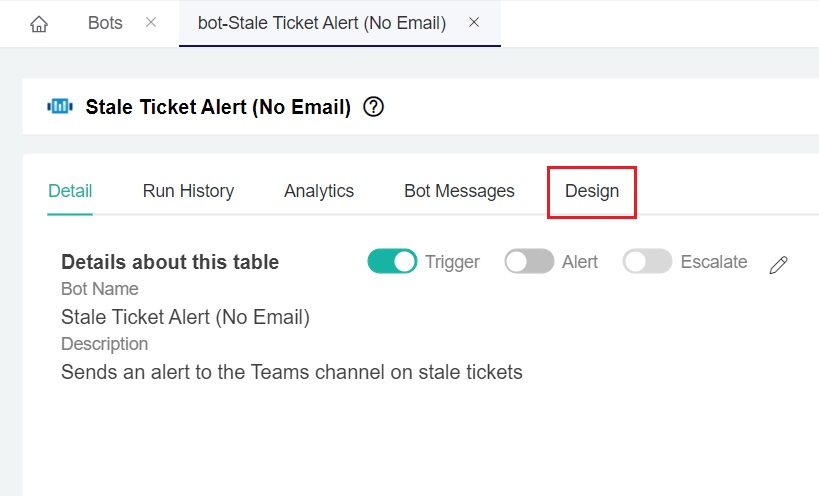
Task: Turn on the Escalate toggle
Action: coord(647,262)
